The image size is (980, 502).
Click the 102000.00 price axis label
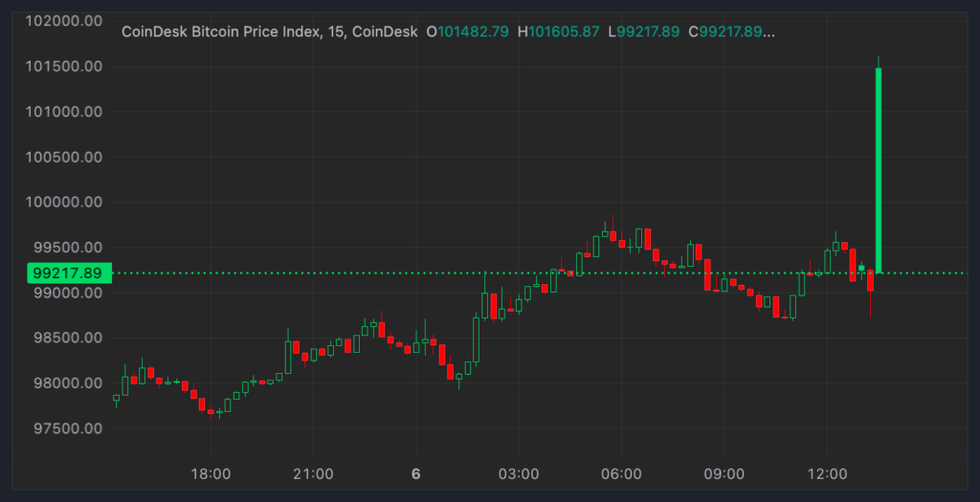pyautogui.click(x=67, y=21)
